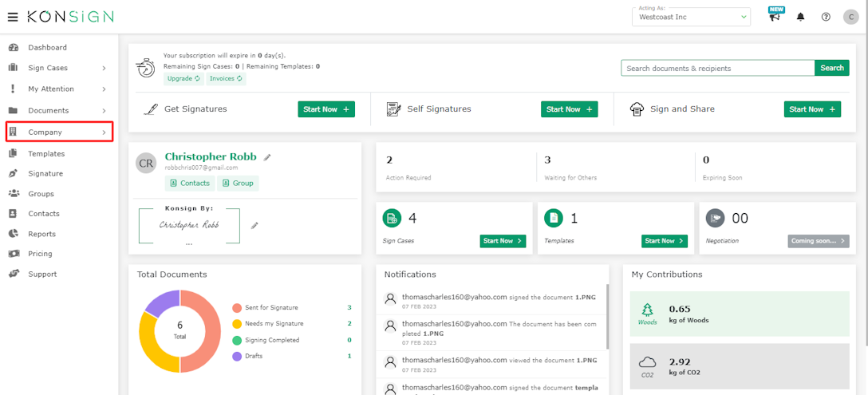Open the Acting As company dropdown
Image resolution: width=868 pixels, height=395 pixels.
pyautogui.click(x=690, y=17)
